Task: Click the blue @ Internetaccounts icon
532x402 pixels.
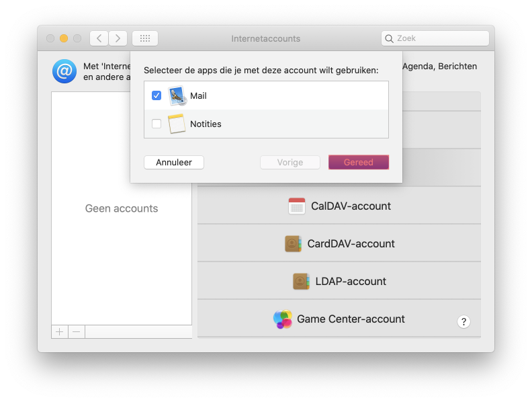Action: 64,71
